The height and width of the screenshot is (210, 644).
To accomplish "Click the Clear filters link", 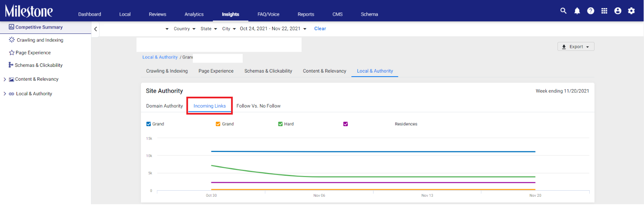I will 320,29.
